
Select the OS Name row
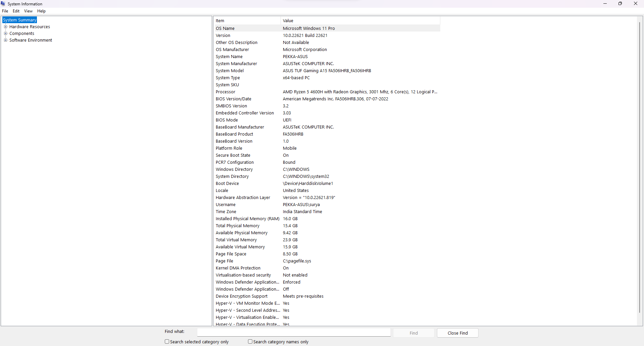(x=327, y=29)
